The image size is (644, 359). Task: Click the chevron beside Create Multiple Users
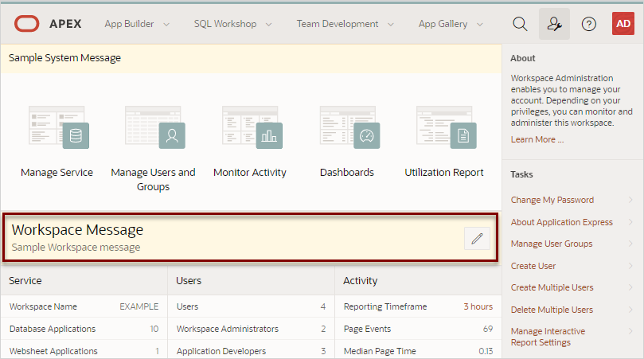[x=630, y=287]
